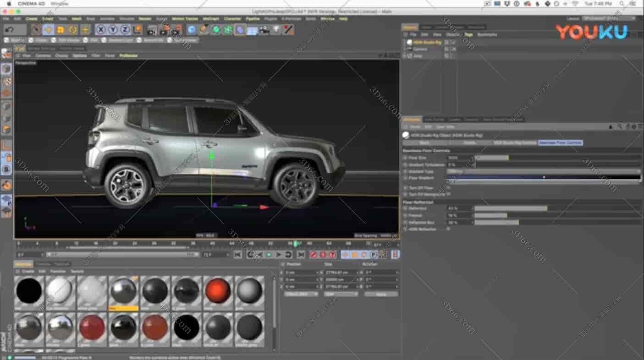
Task: Toggle the HDRI Reflection checkbox
Action: click(447, 229)
